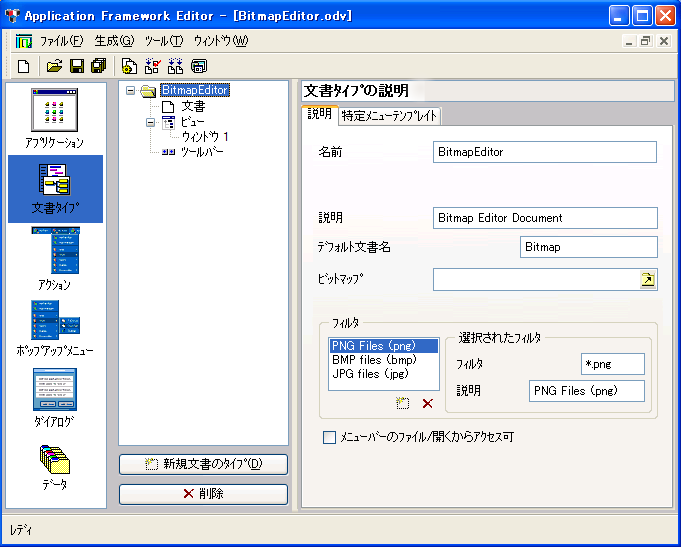Click the red X delete filter icon
681x547 pixels.
click(427, 403)
